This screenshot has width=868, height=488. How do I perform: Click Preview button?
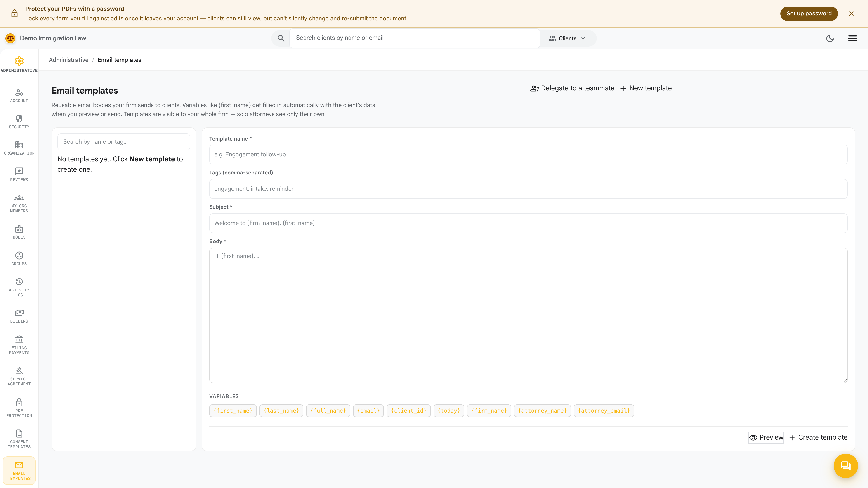coord(766,437)
